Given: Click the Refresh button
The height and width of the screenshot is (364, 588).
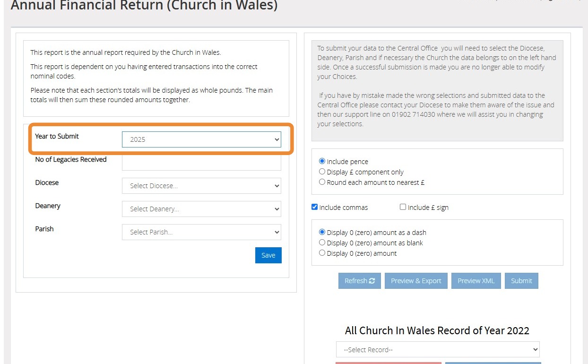Looking at the screenshot, I should coord(360,281).
